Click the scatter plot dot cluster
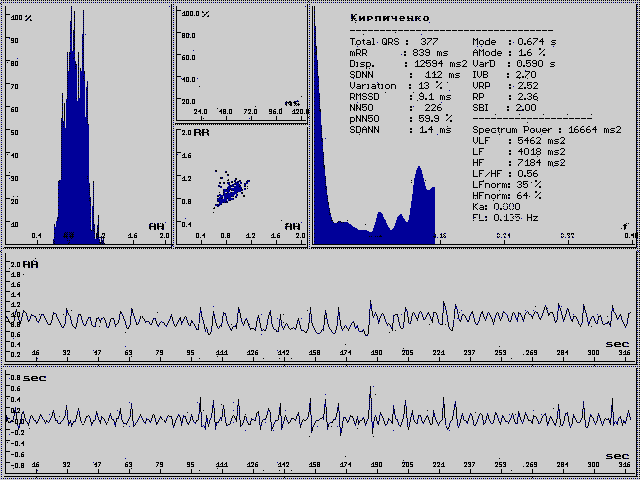The image size is (640, 480). pyautogui.click(x=232, y=187)
